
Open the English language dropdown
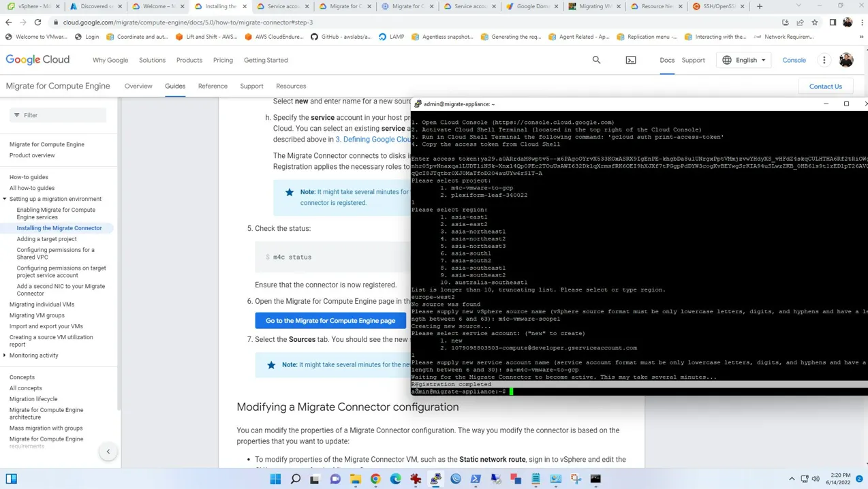744,60
